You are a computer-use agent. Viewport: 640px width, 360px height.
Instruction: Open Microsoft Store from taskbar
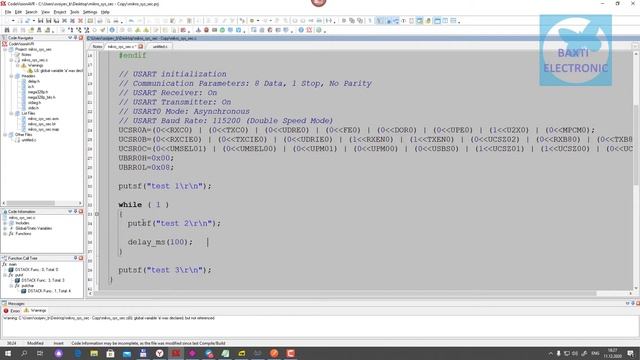coord(110,353)
